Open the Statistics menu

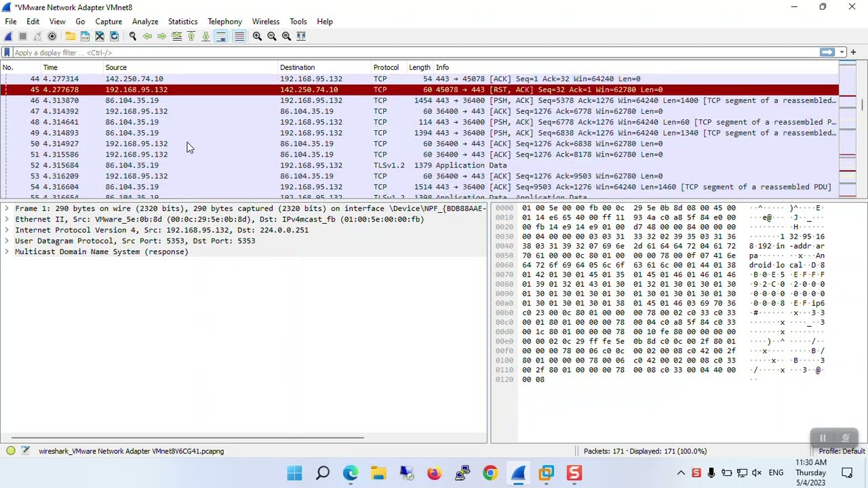click(183, 22)
